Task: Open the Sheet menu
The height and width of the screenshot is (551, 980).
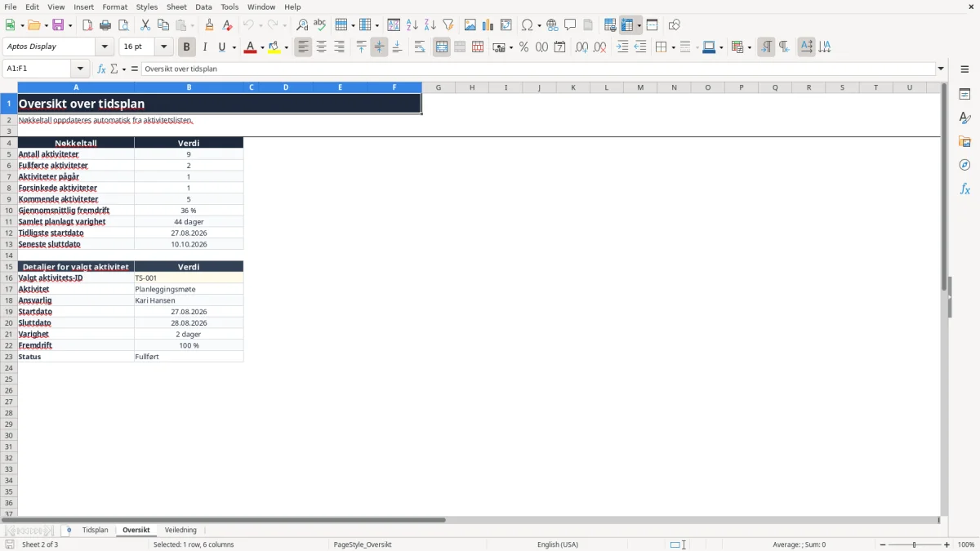Action: pyautogui.click(x=176, y=7)
